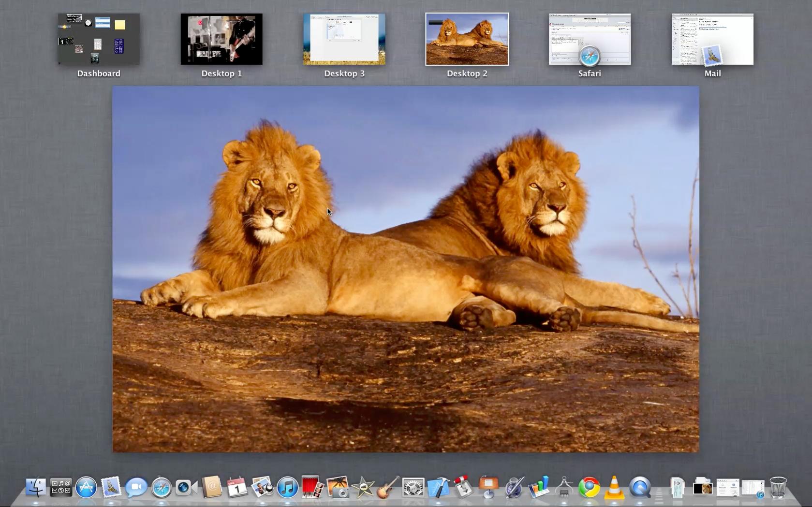This screenshot has height=507, width=812.
Task: Click the Safari compass badge on the Safari space
Action: click(x=590, y=57)
